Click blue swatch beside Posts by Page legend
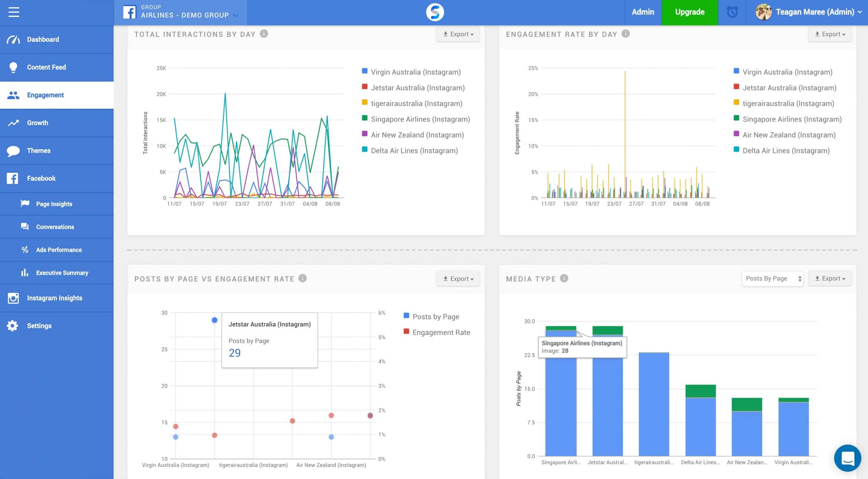 pyautogui.click(x=406, y=315)
